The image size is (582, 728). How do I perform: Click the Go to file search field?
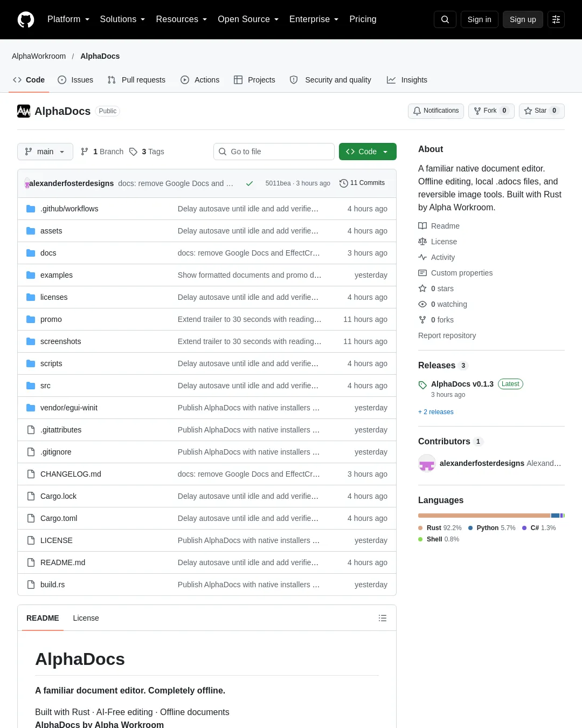tap(274, 152)
